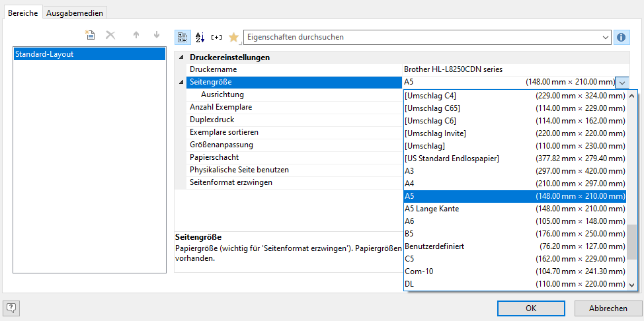Switch to categorized property view
Screen dimensions: 644x321
click(183, 37)
